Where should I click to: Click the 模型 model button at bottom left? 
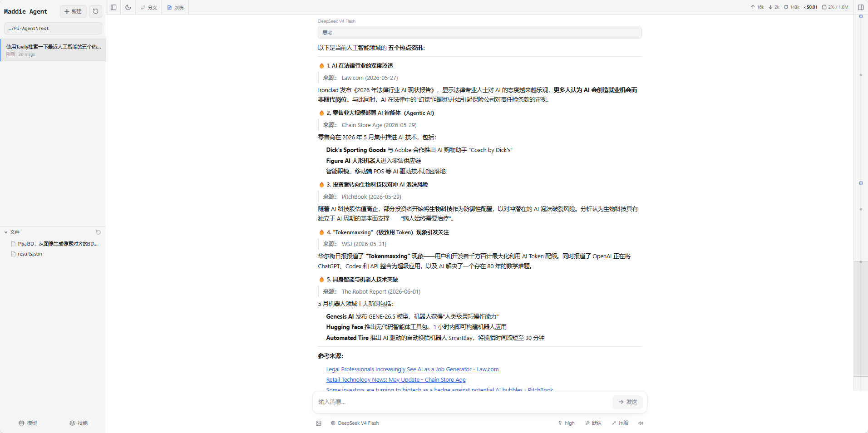click(x=28, y=423)
